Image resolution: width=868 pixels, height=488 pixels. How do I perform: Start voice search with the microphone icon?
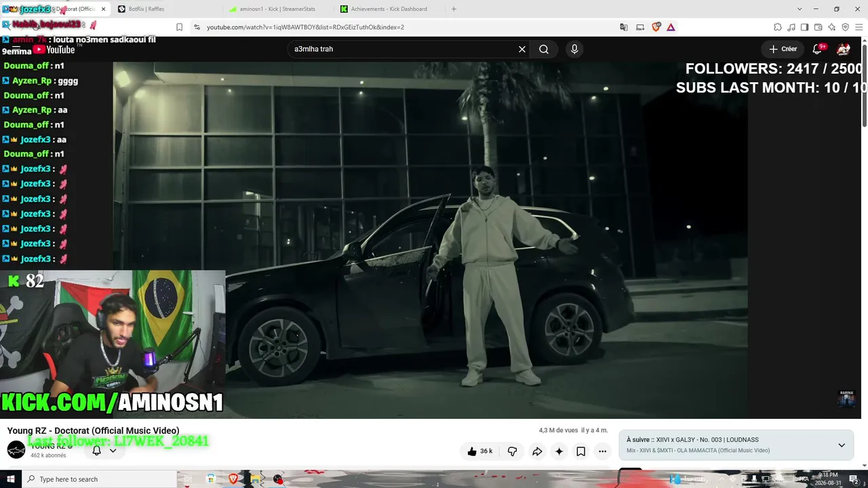coord(574,49)
